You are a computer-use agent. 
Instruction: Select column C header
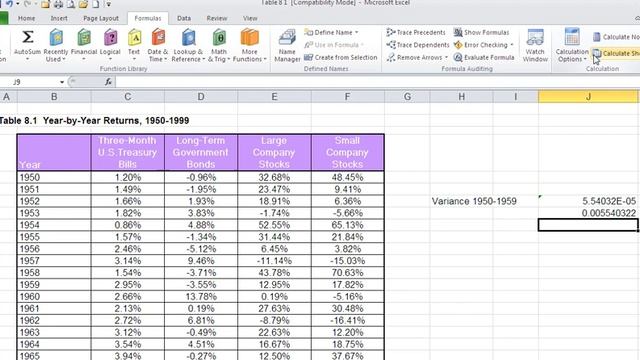click(x=128, y=97)
